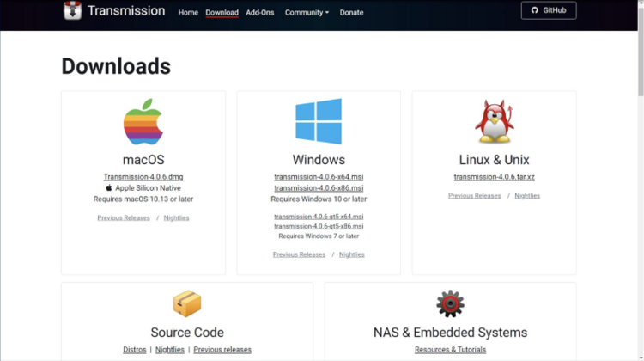Screen dimensions: 644x361
Task: Click the macOS heading text
Action: (x=143, y=160)
